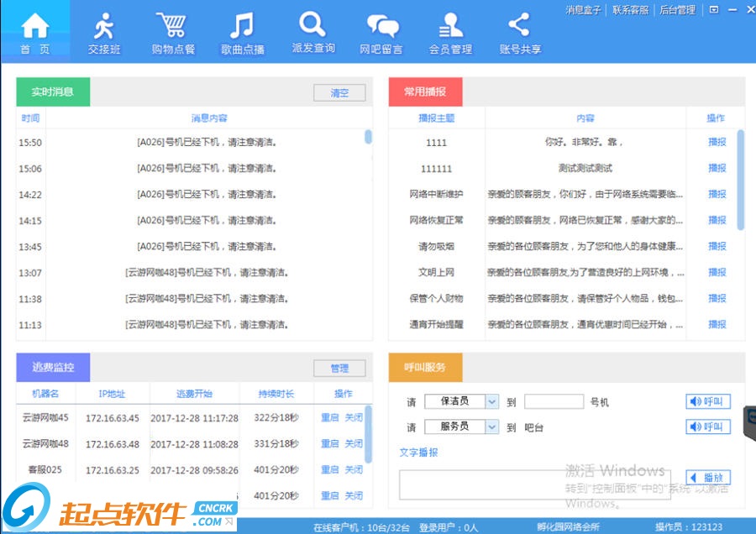Viewport: 756px width, 534px height.
Task: Restart machine 云游网咖45 via 重启 link
Action: coord(329,417)
